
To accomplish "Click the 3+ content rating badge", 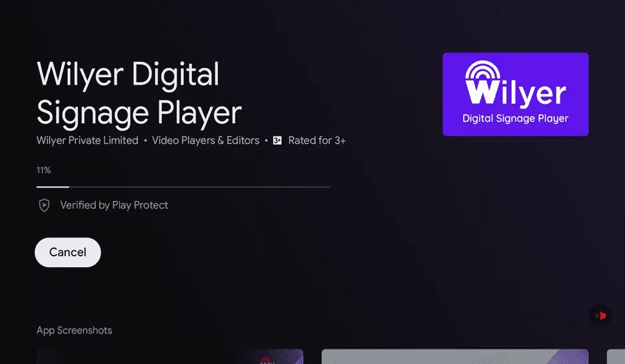I will (277, 140).
